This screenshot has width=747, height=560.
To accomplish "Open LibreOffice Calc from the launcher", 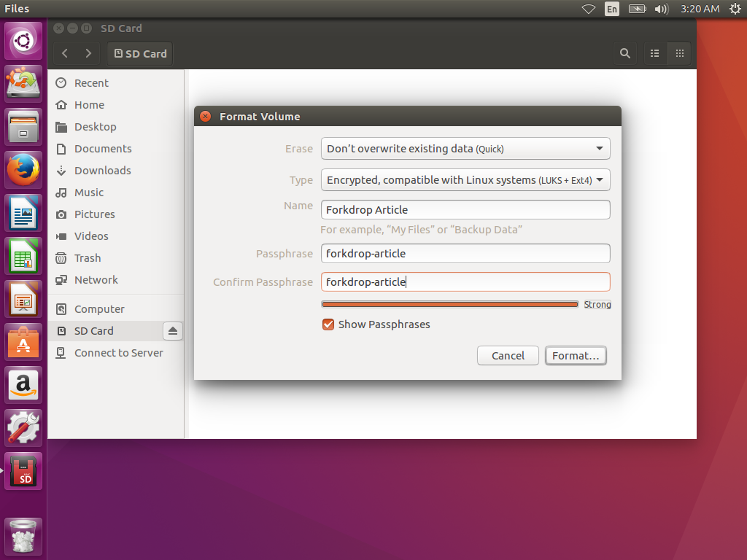I will coord(23,257).
